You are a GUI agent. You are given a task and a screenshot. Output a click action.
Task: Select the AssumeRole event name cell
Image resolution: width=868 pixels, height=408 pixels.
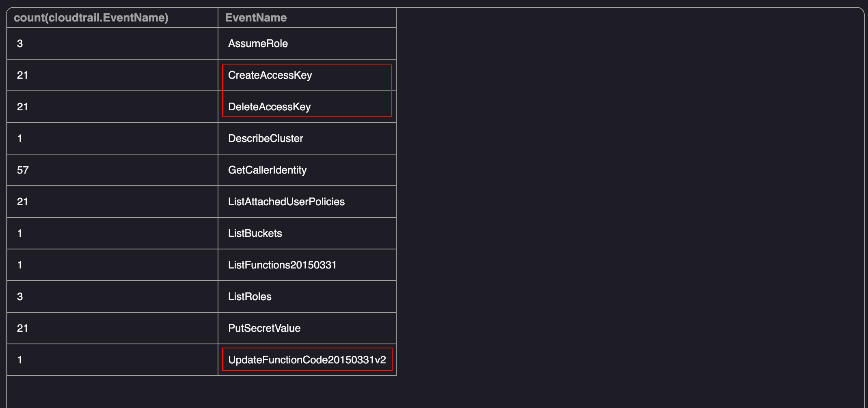point(258,44)
